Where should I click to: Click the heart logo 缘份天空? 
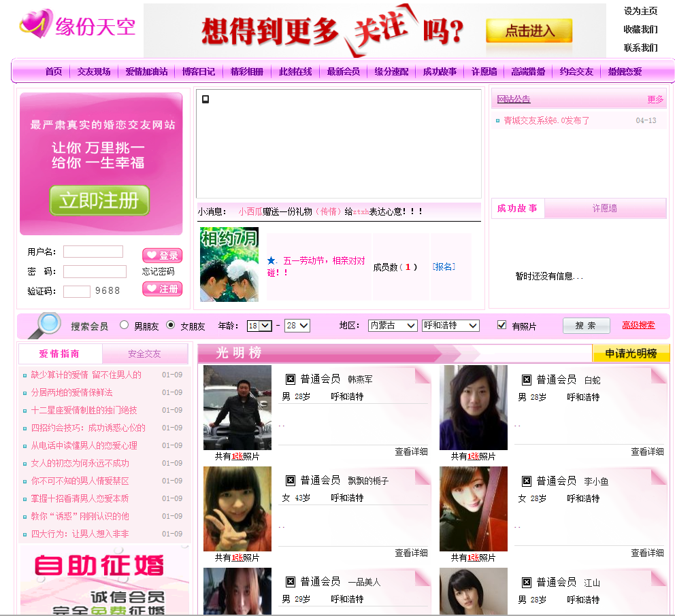point(78,25)
